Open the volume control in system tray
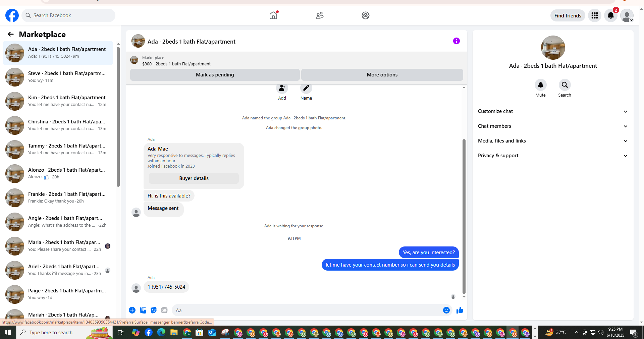This screenshot has width=644, height=339. 601,332
